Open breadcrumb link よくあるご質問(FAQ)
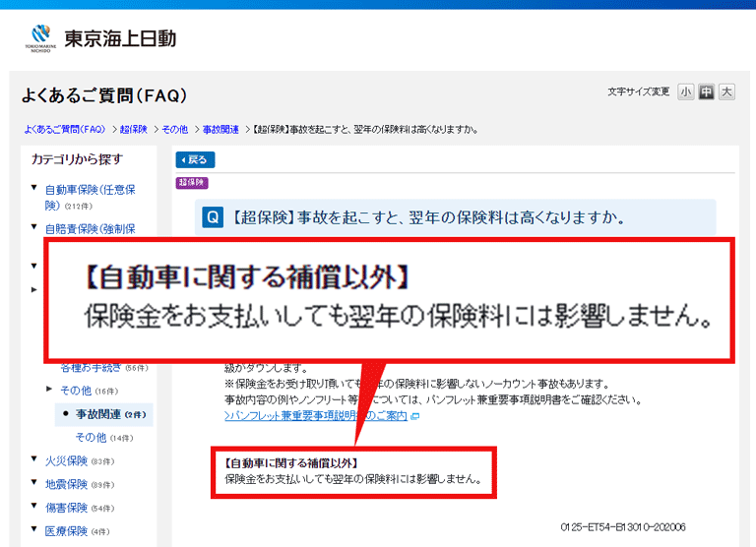 click(x=65, y=129)
